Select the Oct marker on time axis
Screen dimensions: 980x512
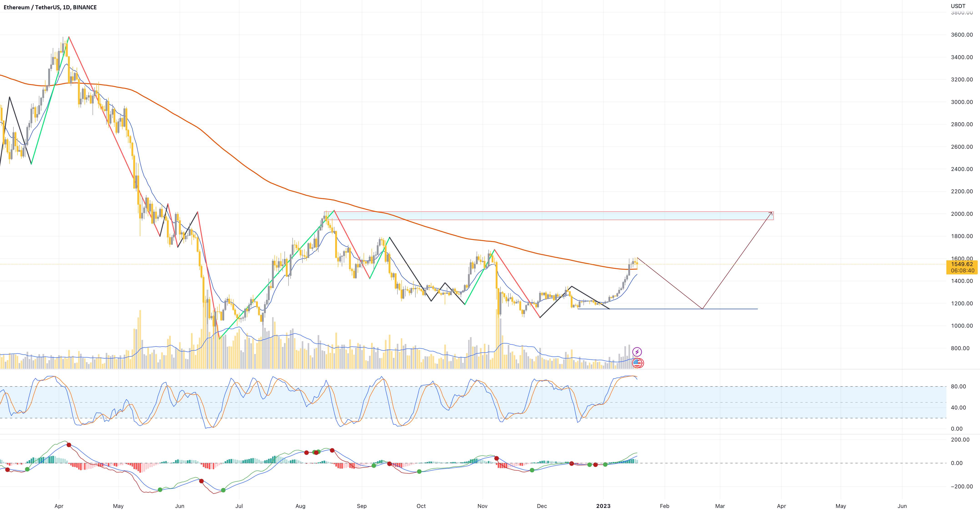coord(421,506)
